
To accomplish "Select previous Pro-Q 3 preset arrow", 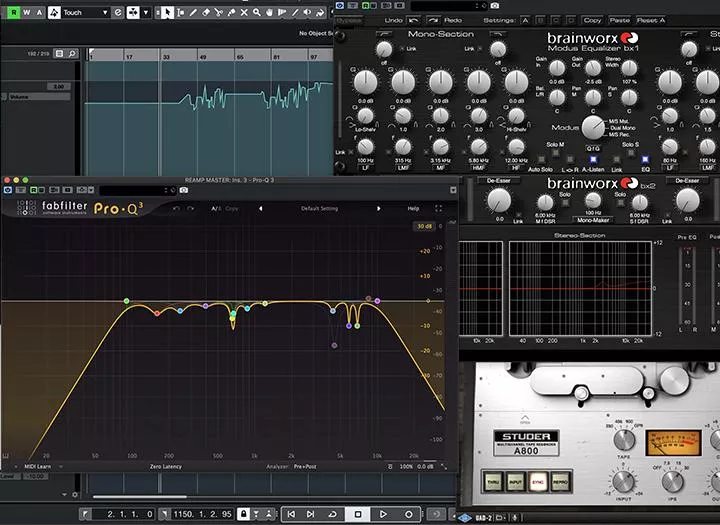I will pos(261,209).
